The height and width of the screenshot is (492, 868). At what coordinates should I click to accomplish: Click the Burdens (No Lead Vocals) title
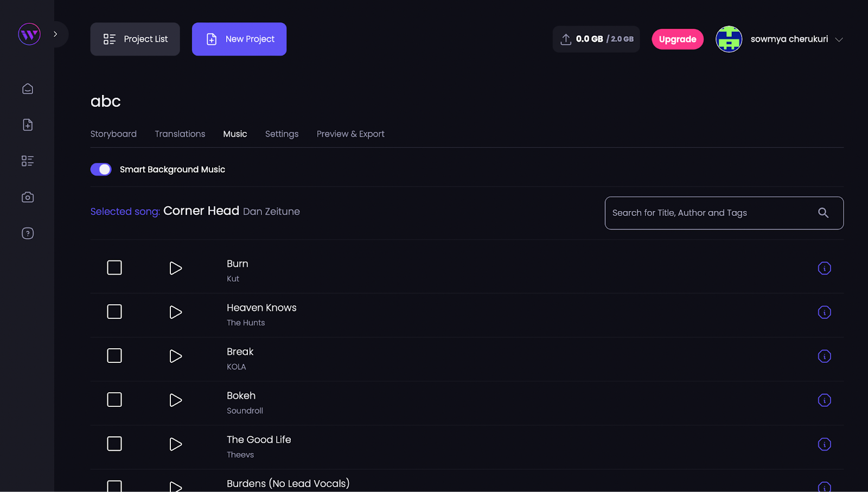288,483
